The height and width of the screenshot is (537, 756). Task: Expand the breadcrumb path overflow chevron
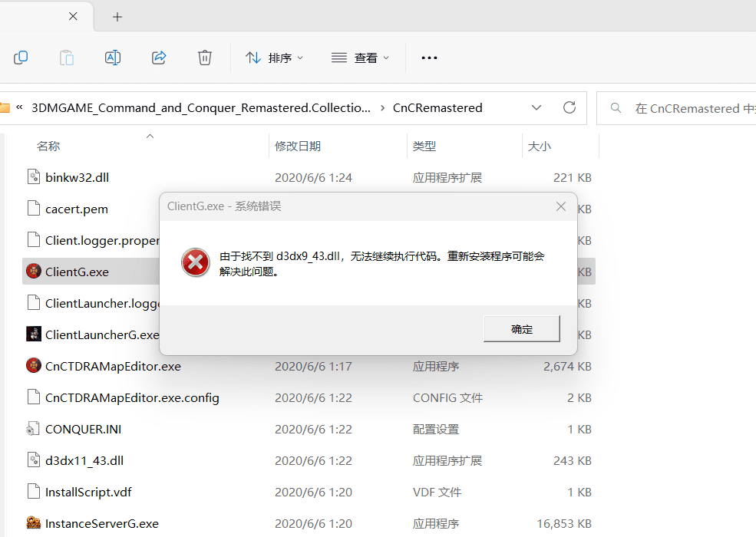coord(19,107)
